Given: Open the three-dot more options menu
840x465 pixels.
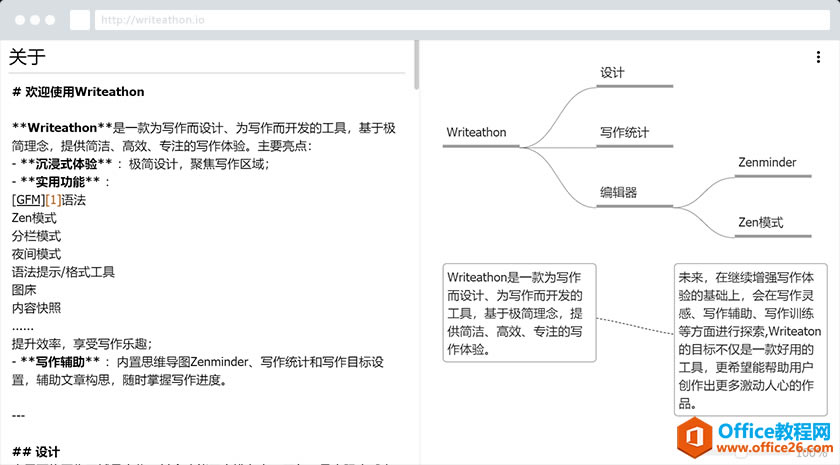Looking at the screenshot, I should pyautogui.click(x=818, y=57).
